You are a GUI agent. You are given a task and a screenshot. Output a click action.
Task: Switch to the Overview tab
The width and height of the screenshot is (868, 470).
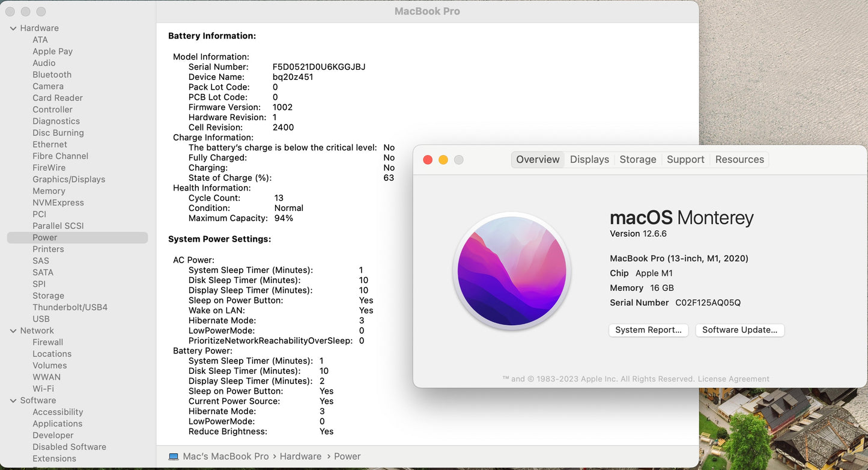pyautogui.click(x=538, y=159)
